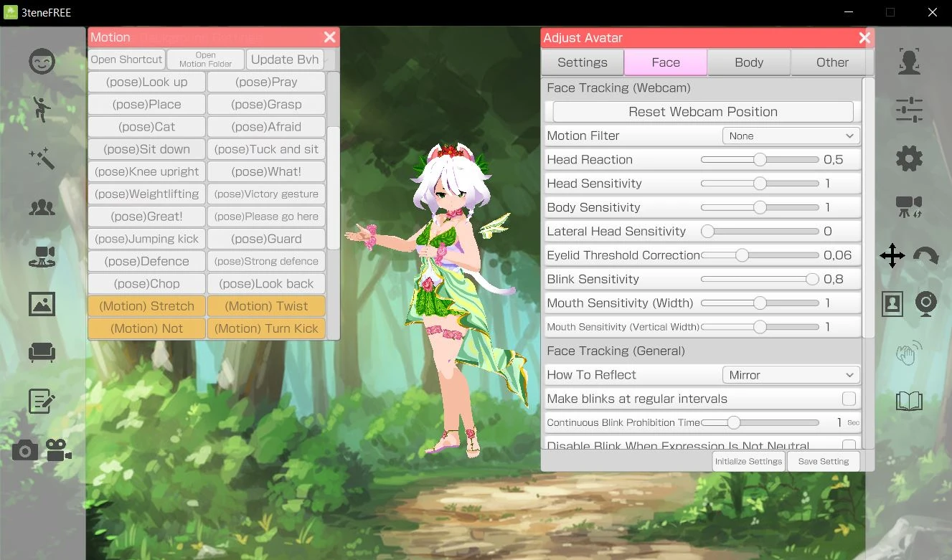The height and width of the screenshot is (560, 952).
Task: Open the book manual icon
Action: click(x=909, y=401)
